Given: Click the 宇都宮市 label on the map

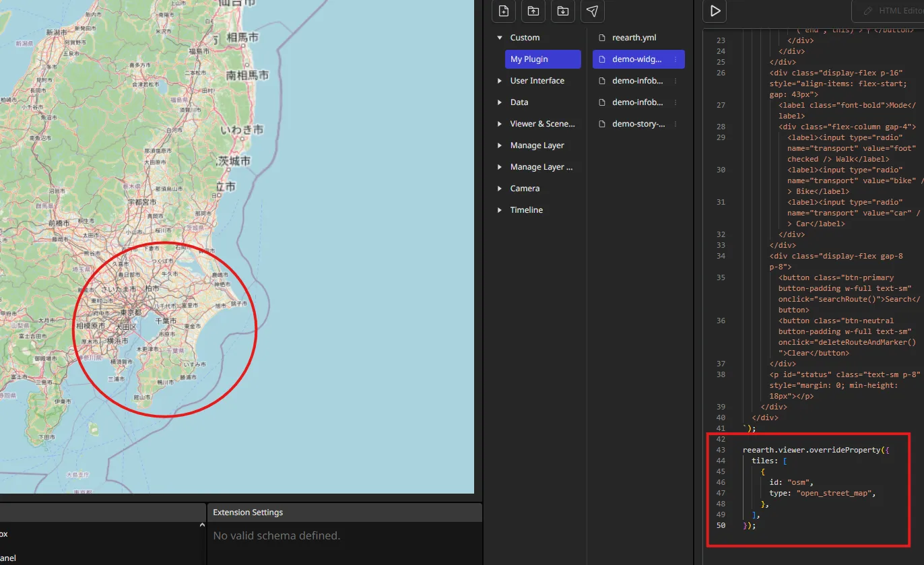Looking at the screenshot, I should 141,201.
